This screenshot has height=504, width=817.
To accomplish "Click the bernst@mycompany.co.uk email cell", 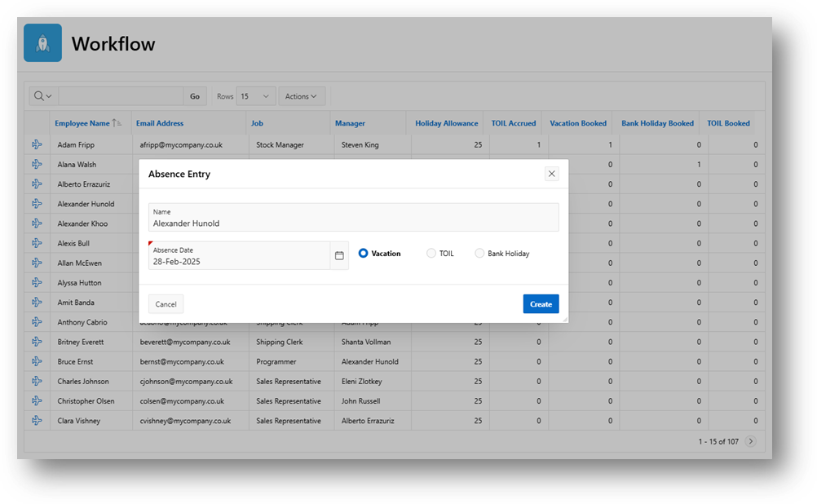I will (182, 362).
